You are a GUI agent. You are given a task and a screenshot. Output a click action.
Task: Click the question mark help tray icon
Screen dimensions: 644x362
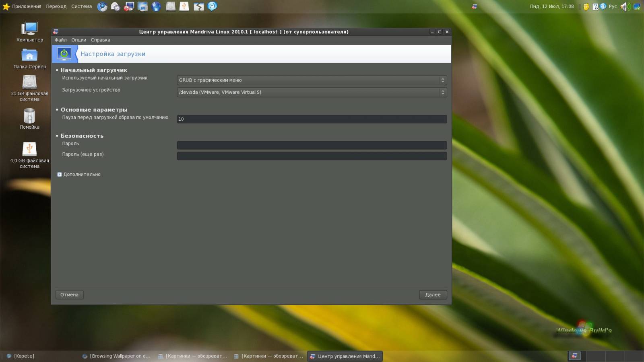(595, 6)
